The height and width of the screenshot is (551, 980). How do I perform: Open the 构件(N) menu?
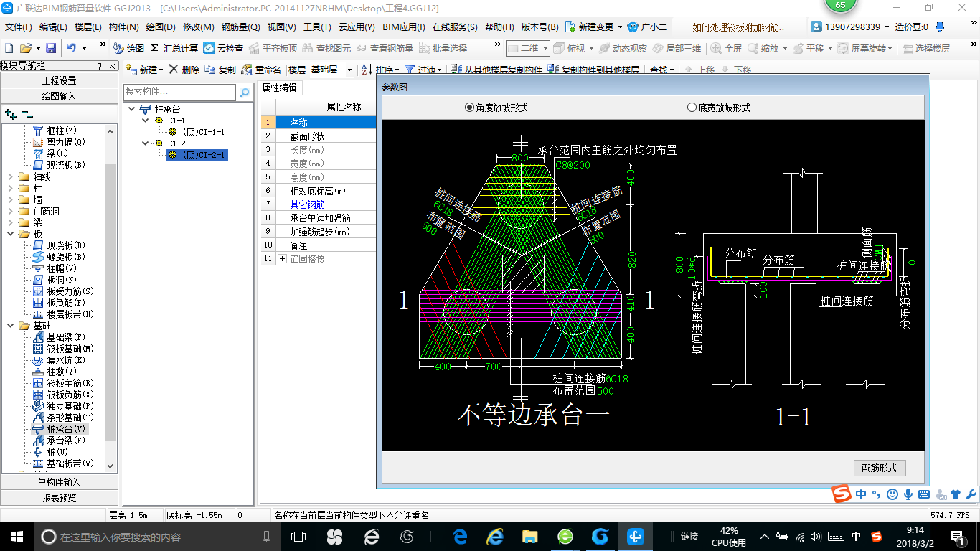(x=124, y=27)
